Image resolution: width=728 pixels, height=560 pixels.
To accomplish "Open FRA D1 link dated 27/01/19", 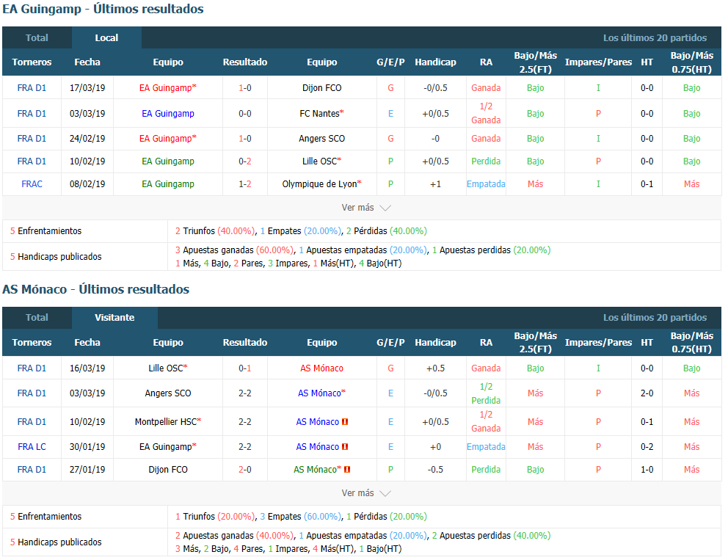I will point(32,470).
